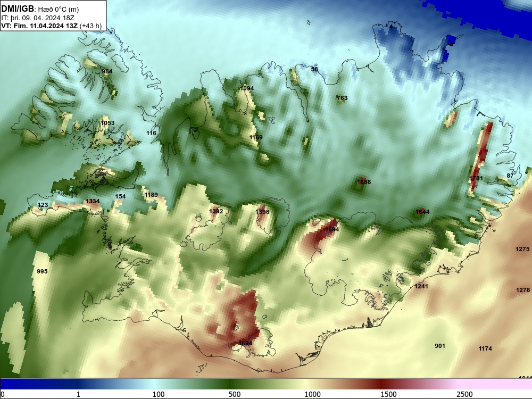Click the 1392 map value
The height and width of the screenshot is (399, 532).
[216, 211]
